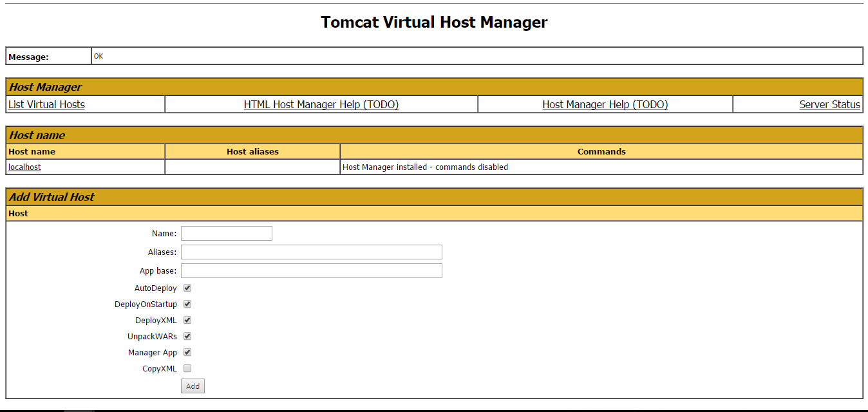This screenshot has height=412, width=868.
Task: Open HTML Host Manager Help (TODO) link
Action: [321, 104]
